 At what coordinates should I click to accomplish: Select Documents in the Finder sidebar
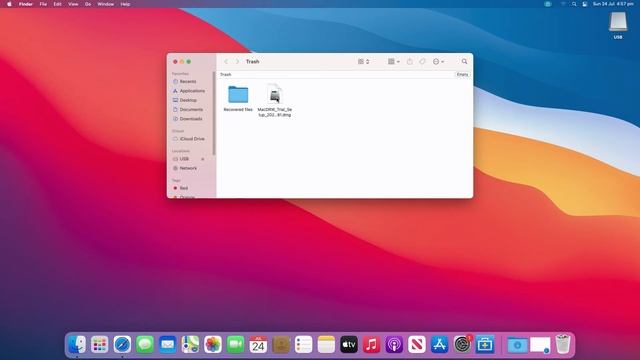coord(191,110)
